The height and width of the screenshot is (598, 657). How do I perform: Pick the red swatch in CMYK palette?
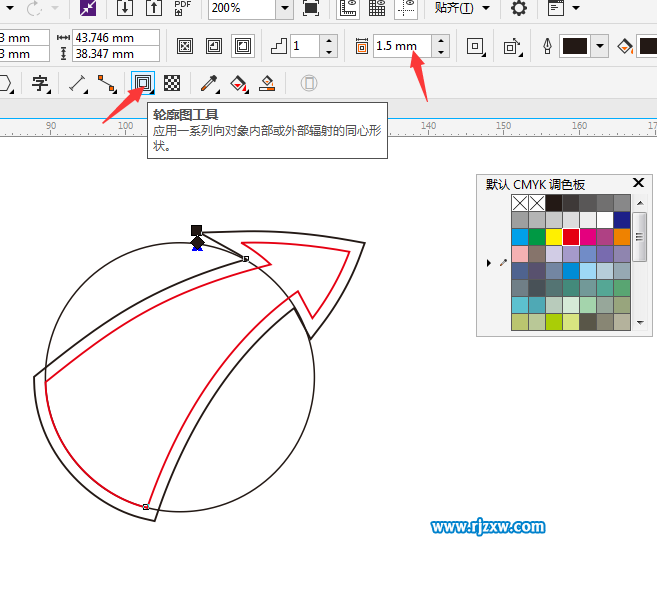point(571,237)
